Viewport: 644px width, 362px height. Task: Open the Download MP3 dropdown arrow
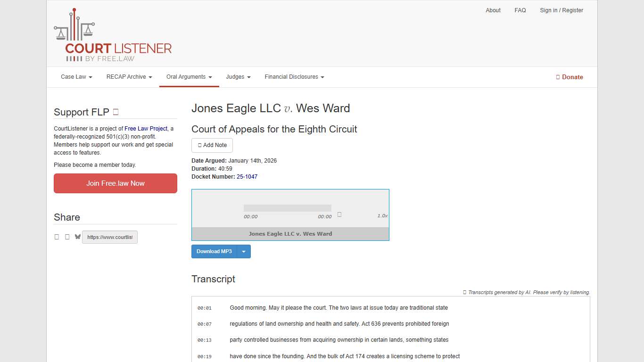tap(244, 251)
